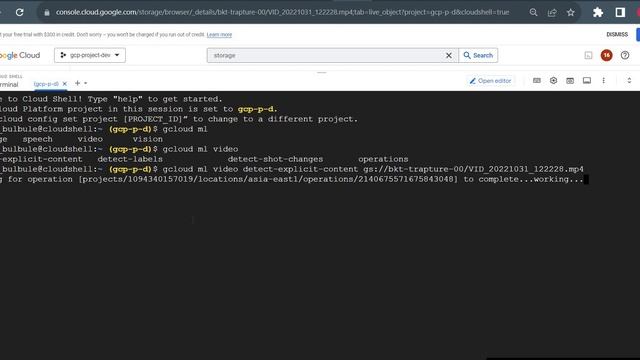Clear the search field with the X

449,56
